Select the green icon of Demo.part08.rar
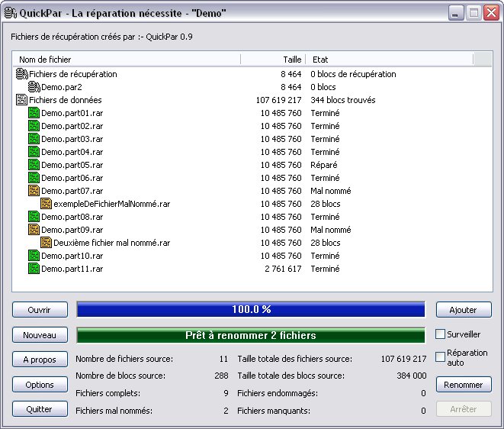Image resolution: width=504 pixels, height=429 pixels. (x=34, y=217)
